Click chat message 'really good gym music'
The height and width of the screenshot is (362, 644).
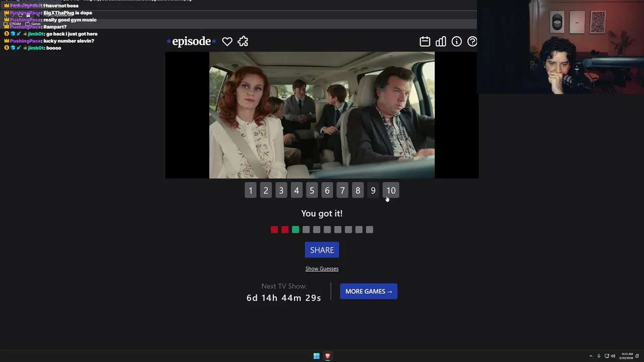point(70,20)
